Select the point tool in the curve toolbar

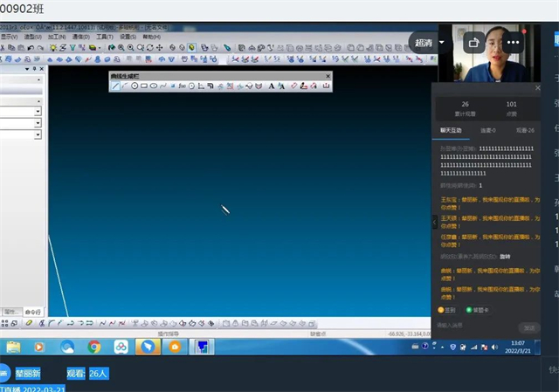coord(173,86)
